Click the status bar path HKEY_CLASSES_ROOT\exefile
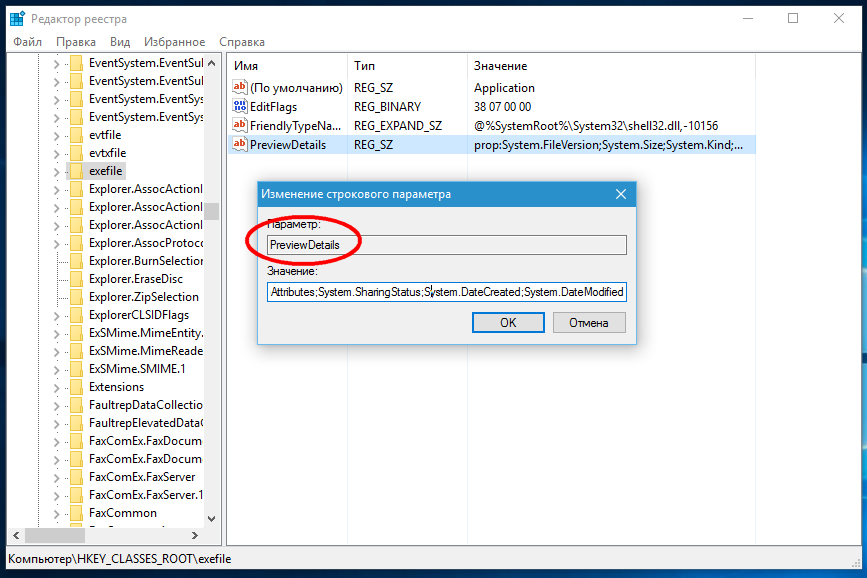The height and width of the screenshot is (578, 867). click(119, 559)
